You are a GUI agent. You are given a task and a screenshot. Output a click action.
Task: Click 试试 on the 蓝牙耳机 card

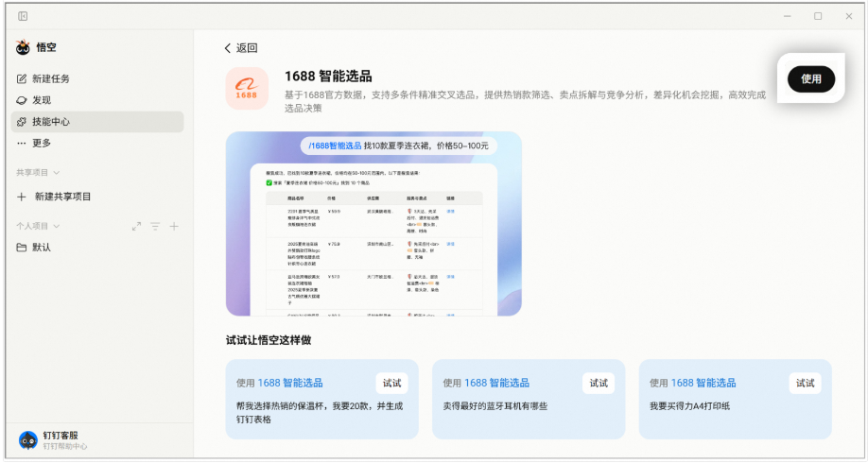point(599,383)
